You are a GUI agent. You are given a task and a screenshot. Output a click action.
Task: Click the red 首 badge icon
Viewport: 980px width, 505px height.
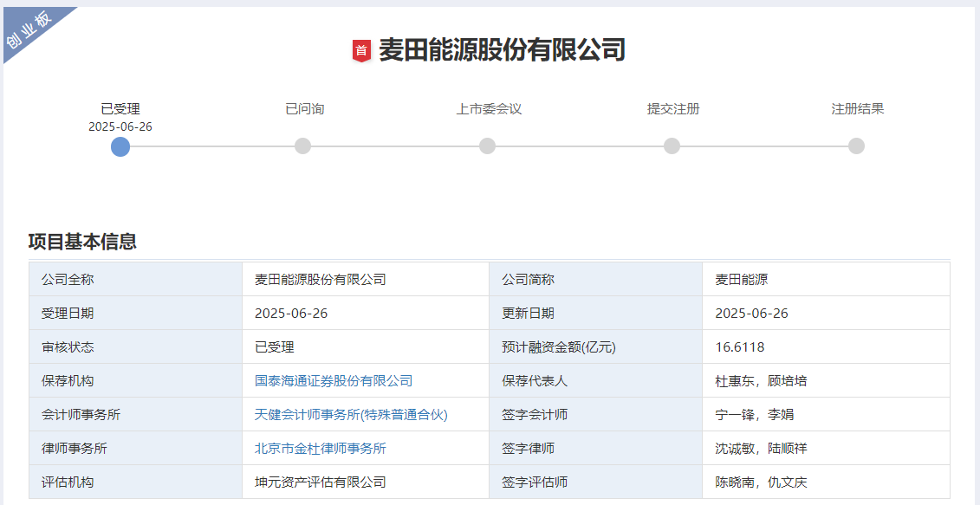click(363, 49)
